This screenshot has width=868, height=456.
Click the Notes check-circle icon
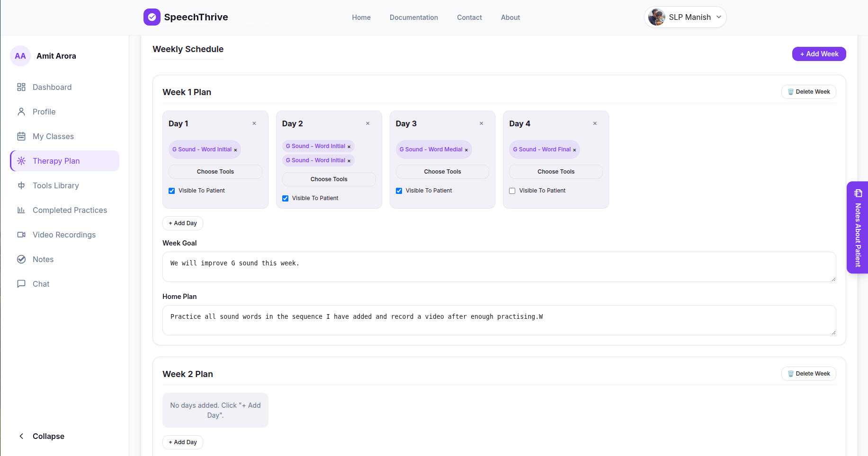click(21, 259)
